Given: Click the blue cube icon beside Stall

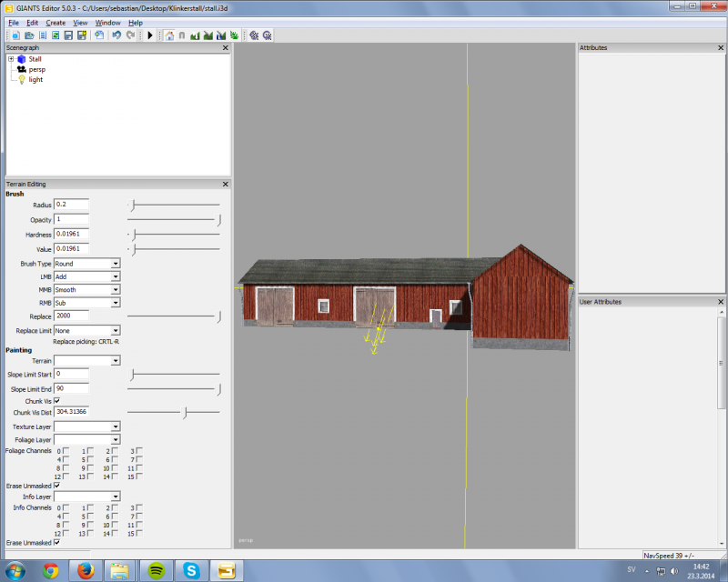Looking at the screenshot, I should pyautogui.click(x=22, y=59).
